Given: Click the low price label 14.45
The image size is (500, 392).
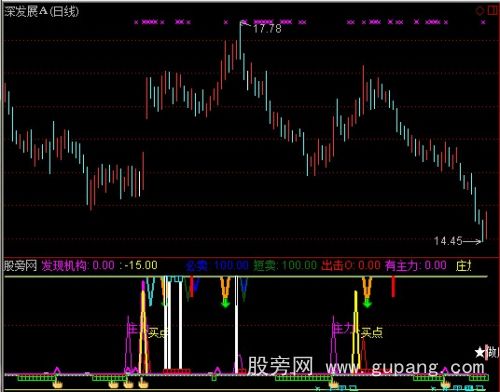Looking at the screenshot, I should pos(448,241).
